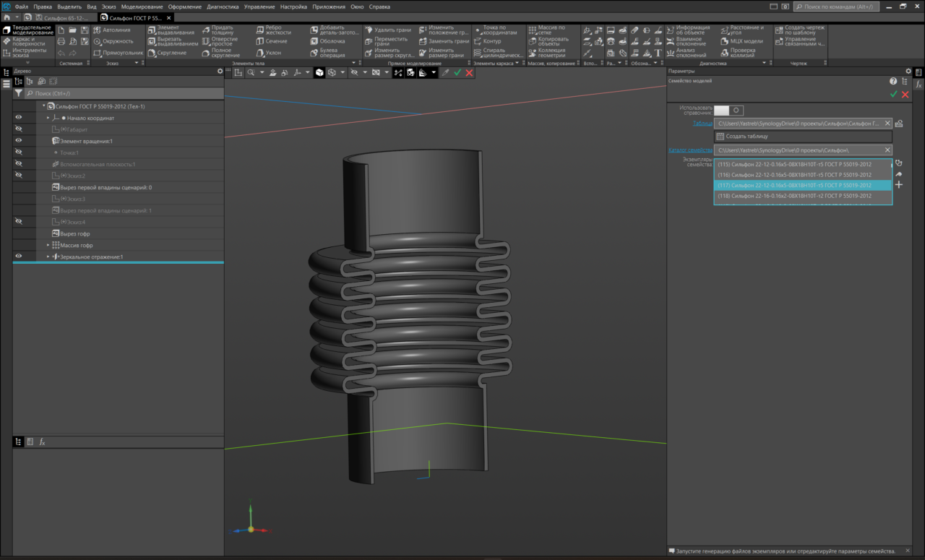Click the add instance plus icon
Screen dimensions: 925x560
(899, 185)
